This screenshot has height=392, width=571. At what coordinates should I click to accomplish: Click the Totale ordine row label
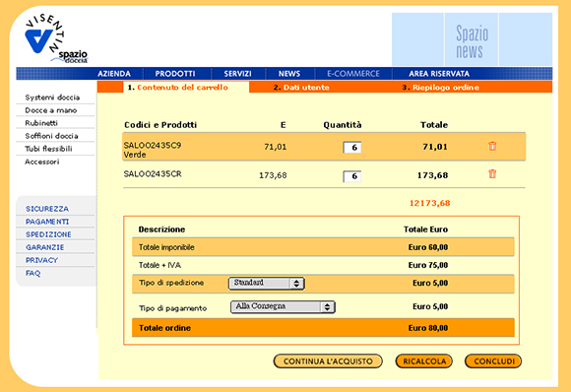[x=164, y=328]
